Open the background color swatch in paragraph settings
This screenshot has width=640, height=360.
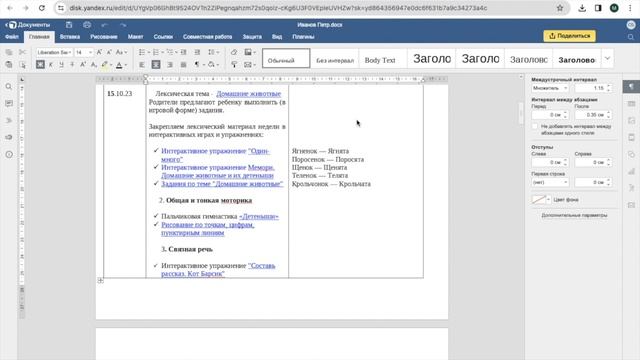tap(539, 200)
